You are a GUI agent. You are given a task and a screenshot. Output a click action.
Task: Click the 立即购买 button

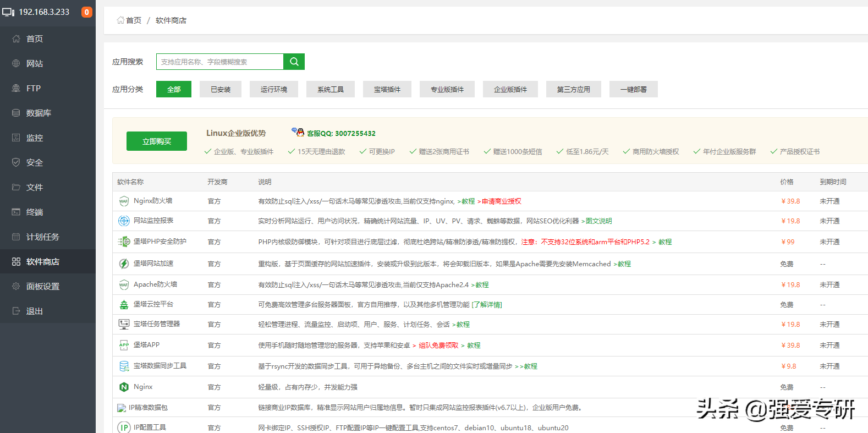point(157,141)
